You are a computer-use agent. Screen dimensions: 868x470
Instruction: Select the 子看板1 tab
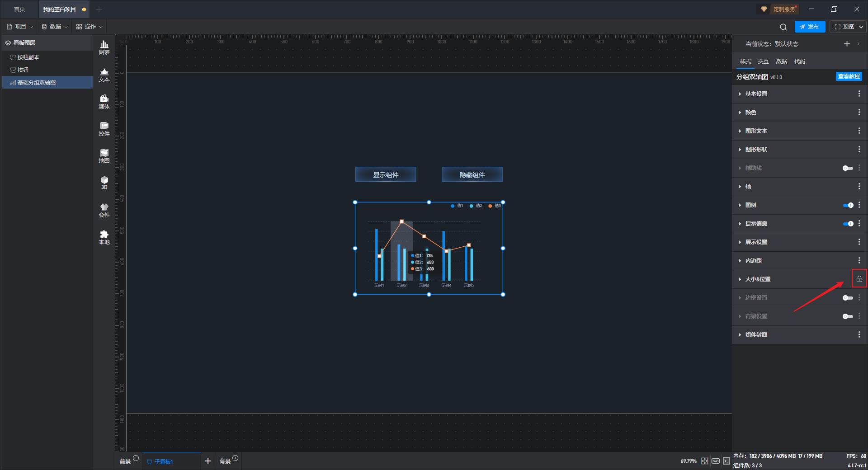click(x=171, y=461)
